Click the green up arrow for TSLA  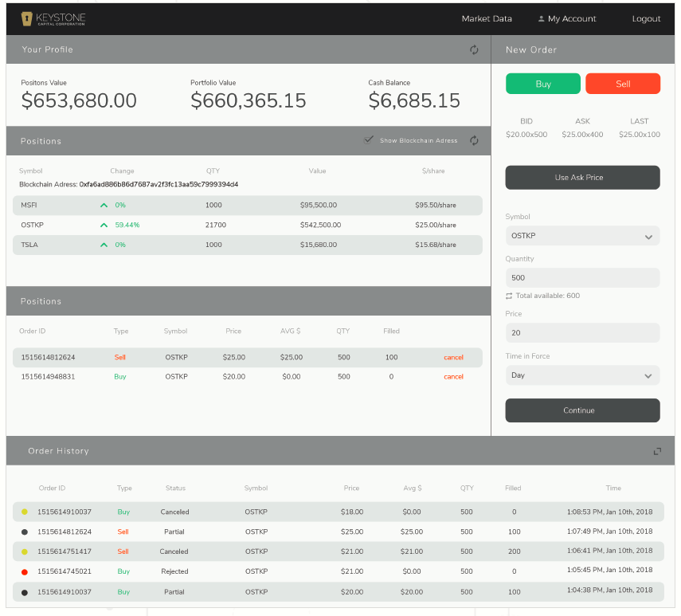pyautogui.click(x=104, y=245)
